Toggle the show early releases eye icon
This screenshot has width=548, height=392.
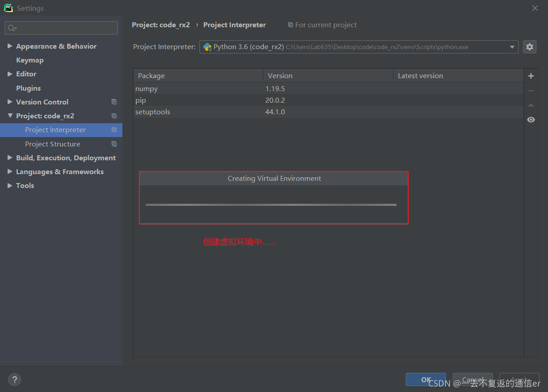click(531, 120)
